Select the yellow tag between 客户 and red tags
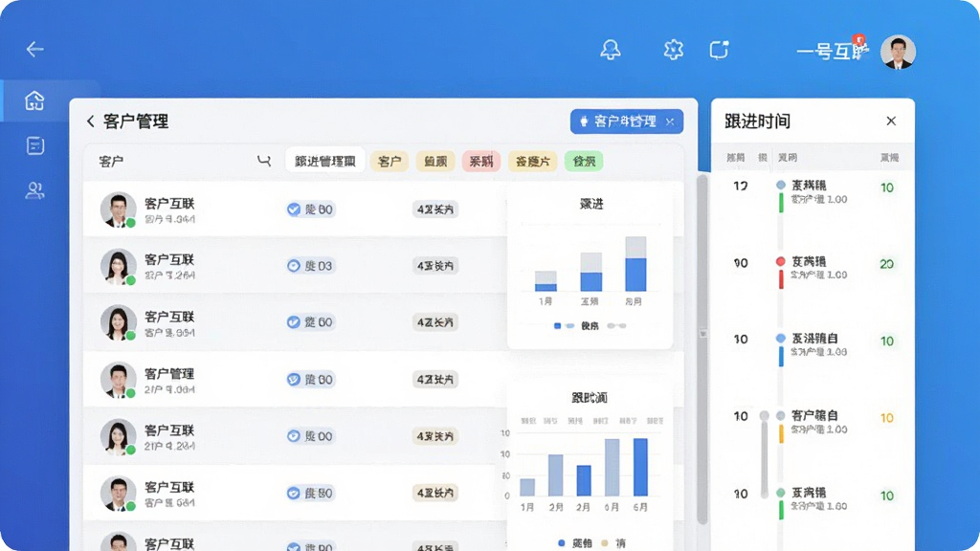The image size is (980, 551). point(435,161)
